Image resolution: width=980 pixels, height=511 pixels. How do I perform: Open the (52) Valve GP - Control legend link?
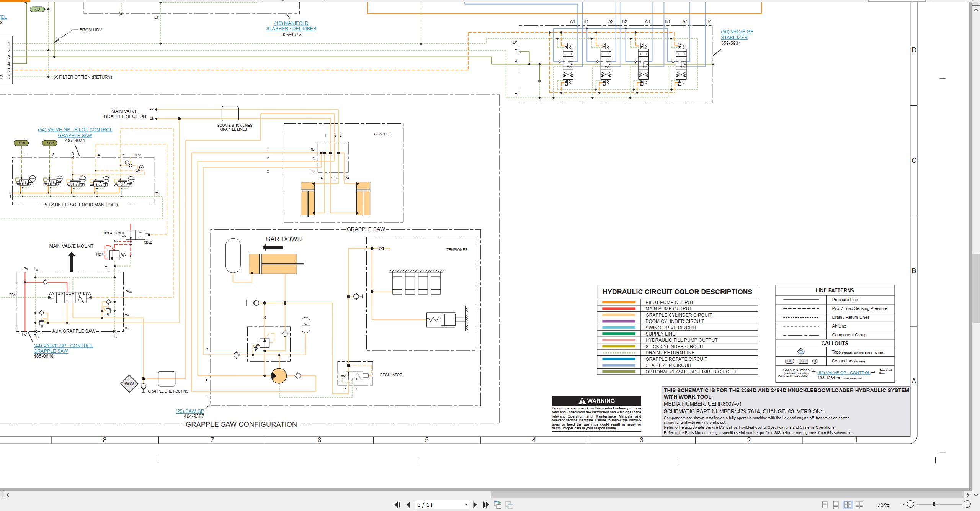pyautogui.click(x=844, y=373)
